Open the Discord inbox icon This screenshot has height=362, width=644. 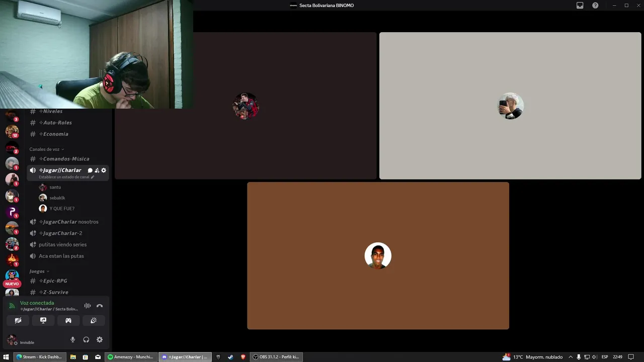pyautogui.click(x=580, y=6)
